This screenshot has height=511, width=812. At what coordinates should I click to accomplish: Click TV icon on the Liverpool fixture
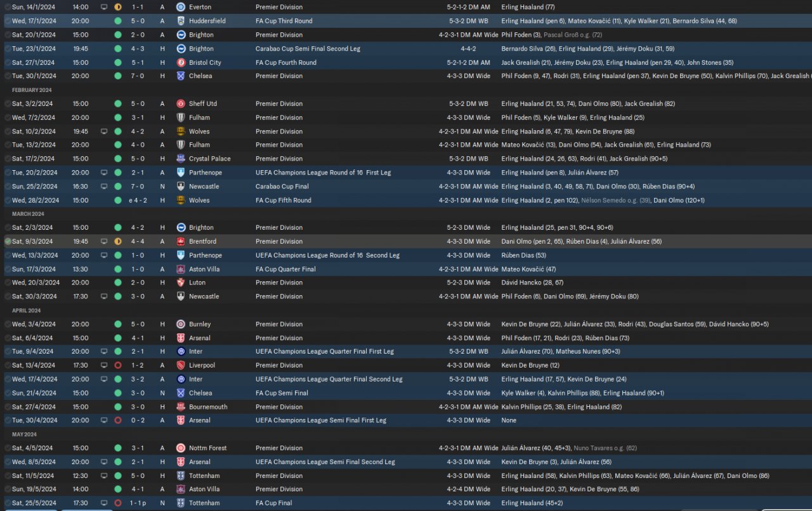[104, 365]
